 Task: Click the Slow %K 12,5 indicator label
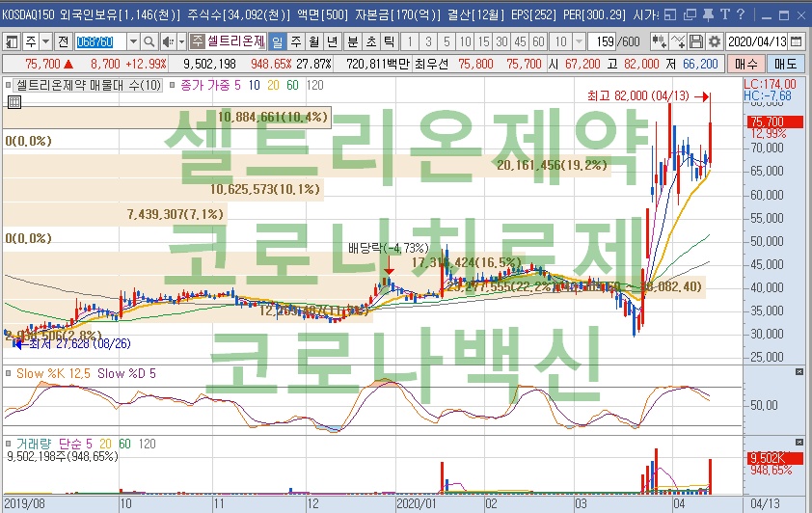pyautogui.click(x=53, y=373)
